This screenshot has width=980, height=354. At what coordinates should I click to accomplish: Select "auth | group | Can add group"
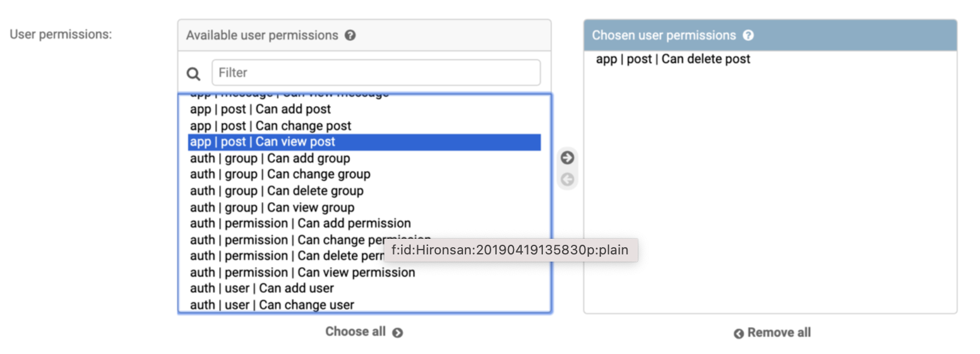point(270,158)
